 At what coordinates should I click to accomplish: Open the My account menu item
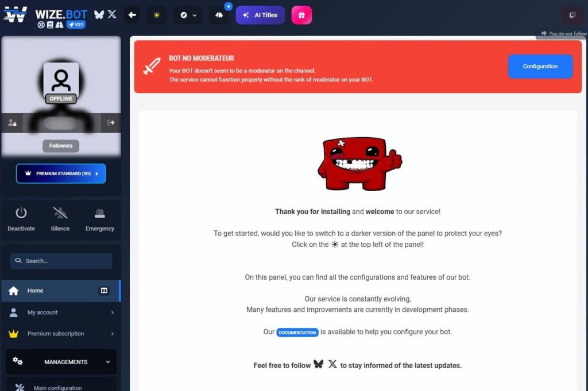(61, 312)
